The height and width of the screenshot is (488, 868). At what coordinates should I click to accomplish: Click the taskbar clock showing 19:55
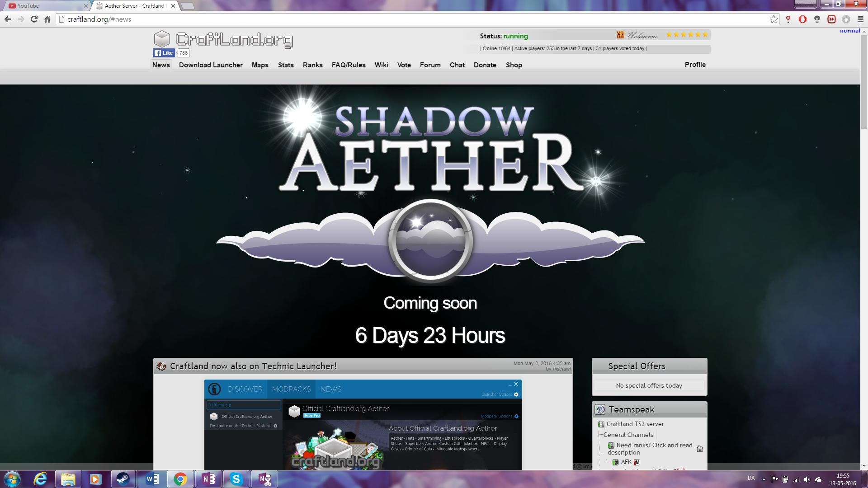[x=843, y=479]
